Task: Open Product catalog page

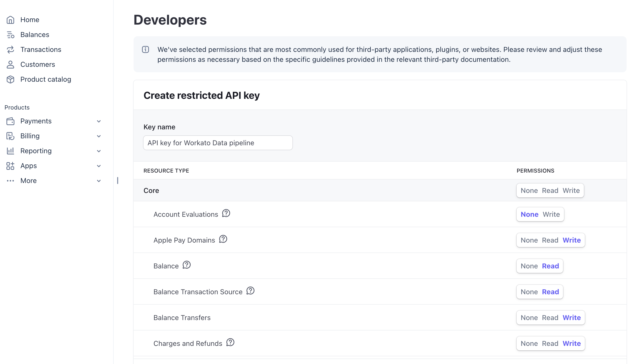Action: click(x=46, y=79)
